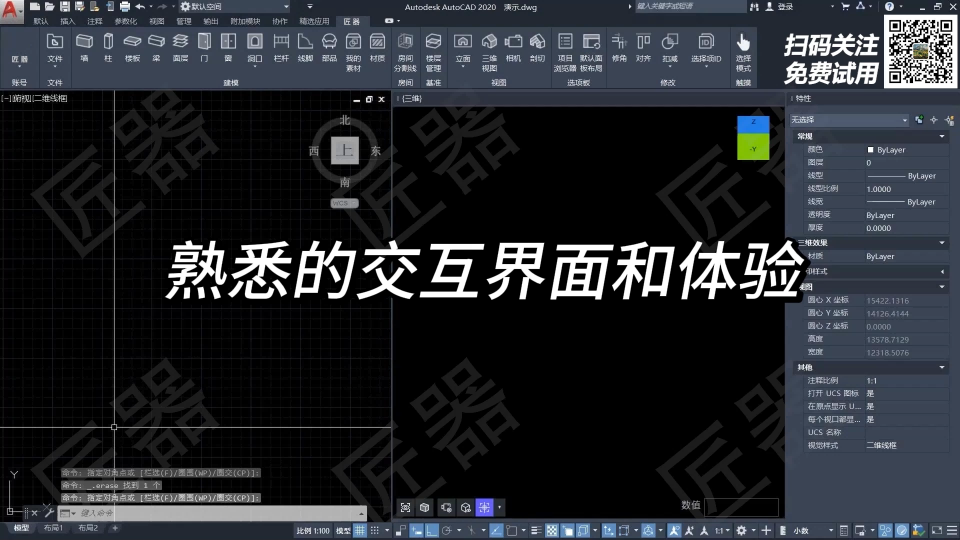
Task: Toggle lineweight display in status bar
Action: pyautogui.click(x=536, y=530)
